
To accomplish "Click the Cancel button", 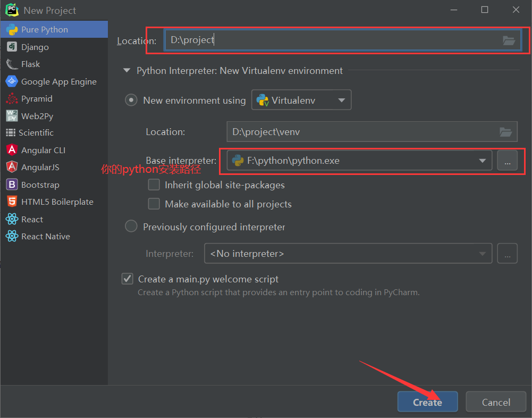I will pos(496,402).
